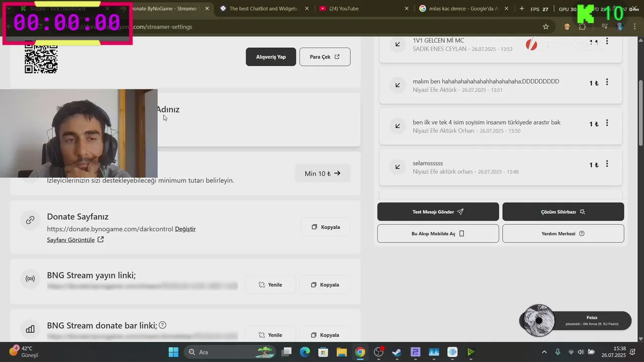Copy the Donate Sayfanız URL with Kopyala
The image size is (644, 362).
point(326,227)
